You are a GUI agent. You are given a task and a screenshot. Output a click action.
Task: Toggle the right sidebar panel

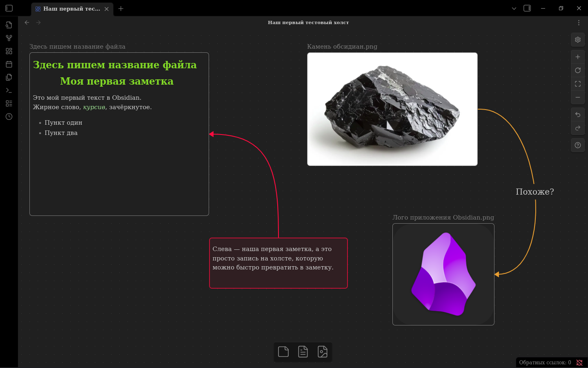(527, 8)
